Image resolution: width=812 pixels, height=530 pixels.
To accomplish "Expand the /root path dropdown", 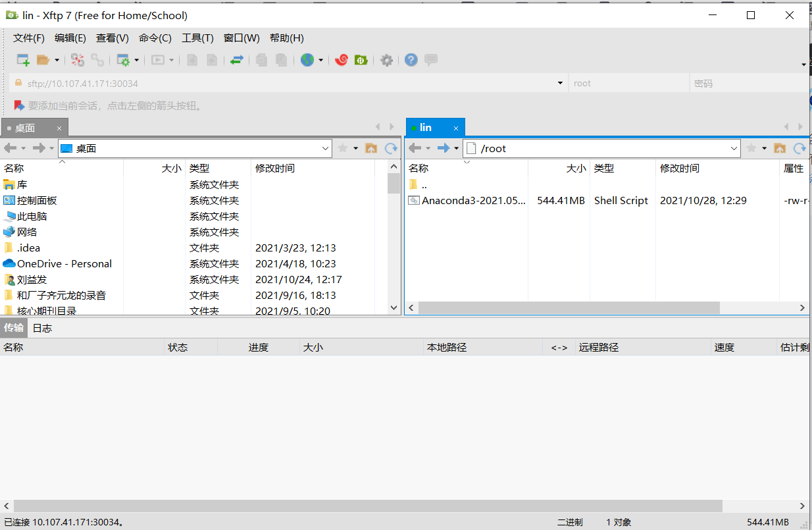I will (x=734, y=148).
